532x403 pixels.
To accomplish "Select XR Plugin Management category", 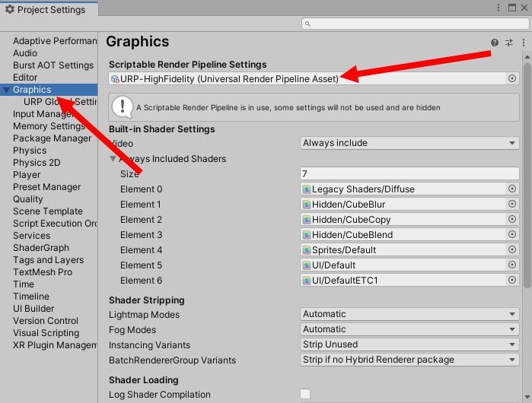I will 55,345.
